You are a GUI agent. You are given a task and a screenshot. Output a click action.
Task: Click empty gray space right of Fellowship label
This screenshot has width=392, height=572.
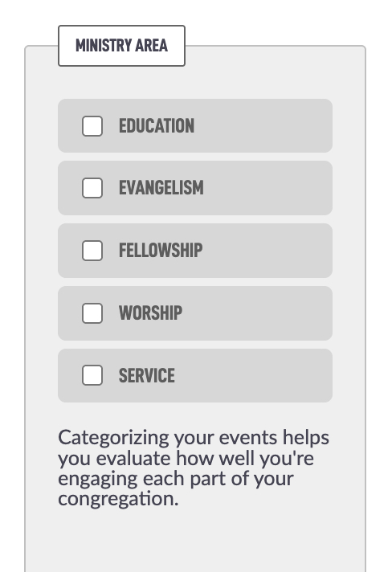[267, 251]
